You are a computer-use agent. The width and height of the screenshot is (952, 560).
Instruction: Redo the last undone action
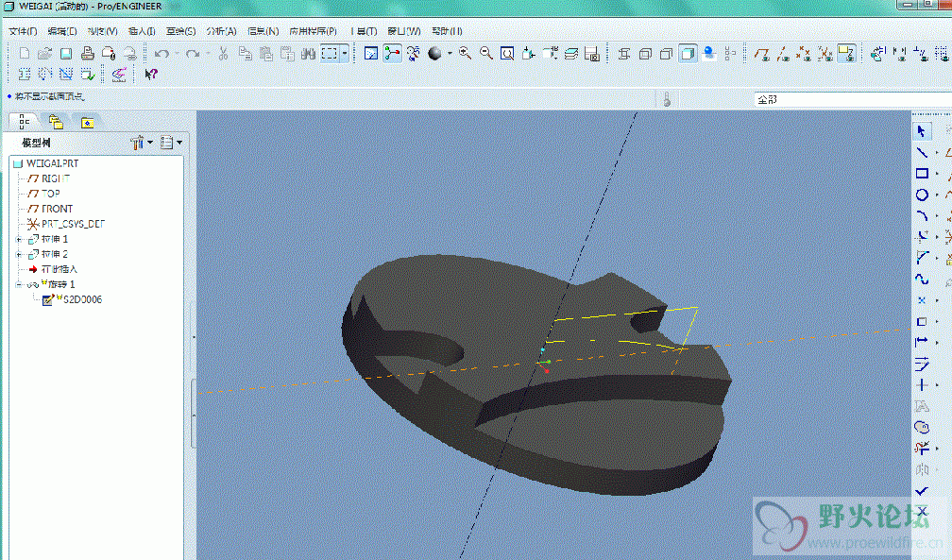(193, 54)
